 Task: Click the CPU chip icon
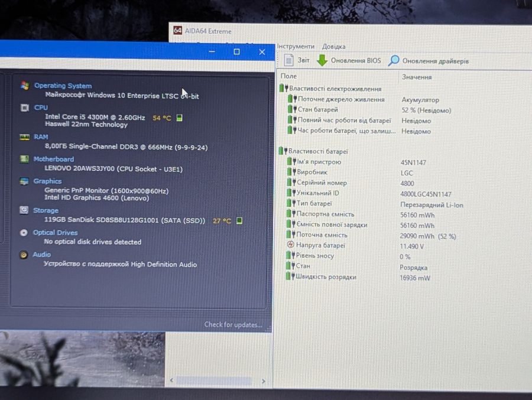tap(25, 108)
